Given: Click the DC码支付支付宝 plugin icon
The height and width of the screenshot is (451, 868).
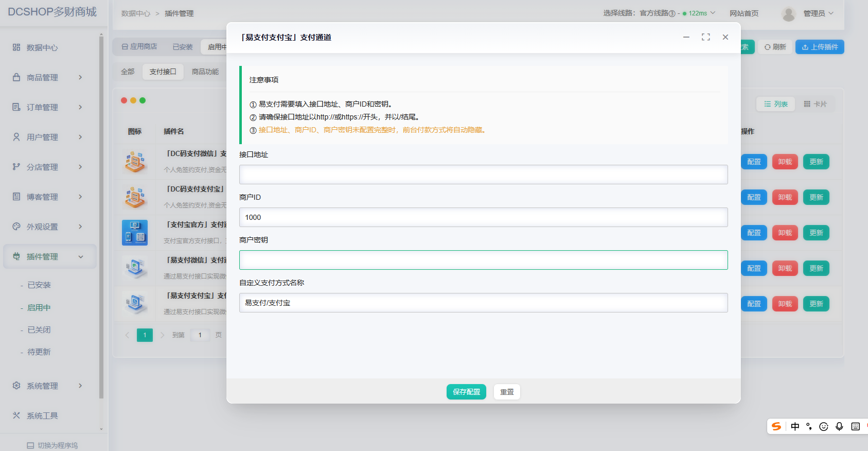Looking at the screenshot, I should click(135, 197).
